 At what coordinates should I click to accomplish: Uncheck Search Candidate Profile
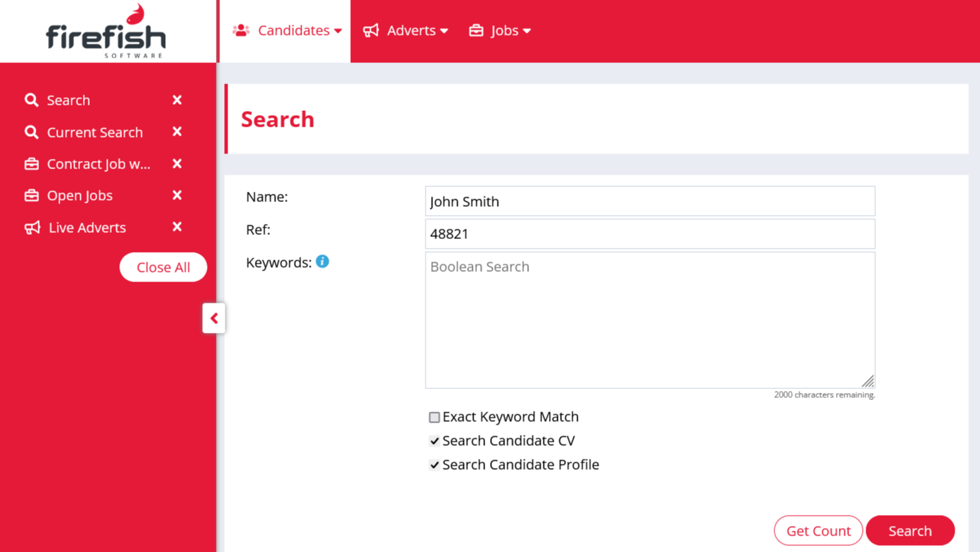pyautogui.click(x=434, y=465)
